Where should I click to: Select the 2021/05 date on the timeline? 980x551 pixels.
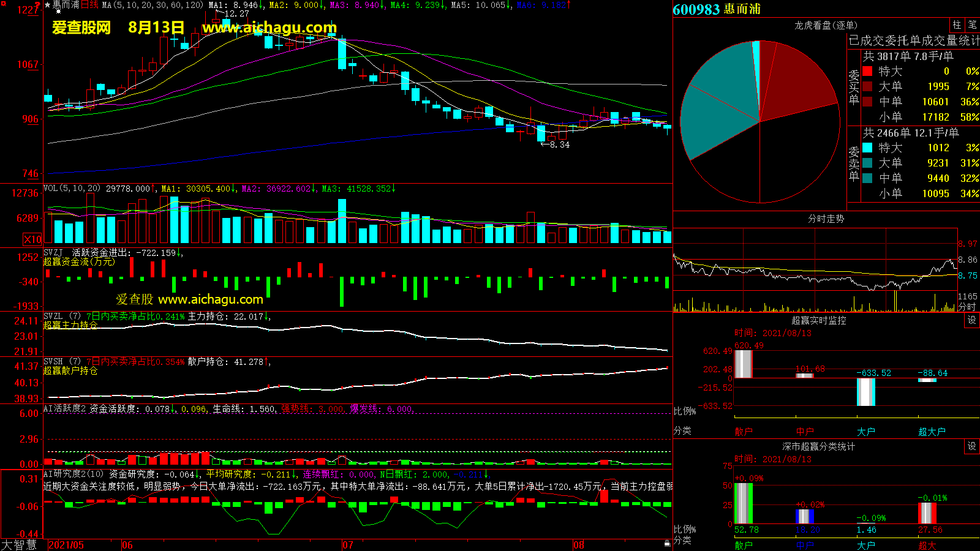point(66,545)
